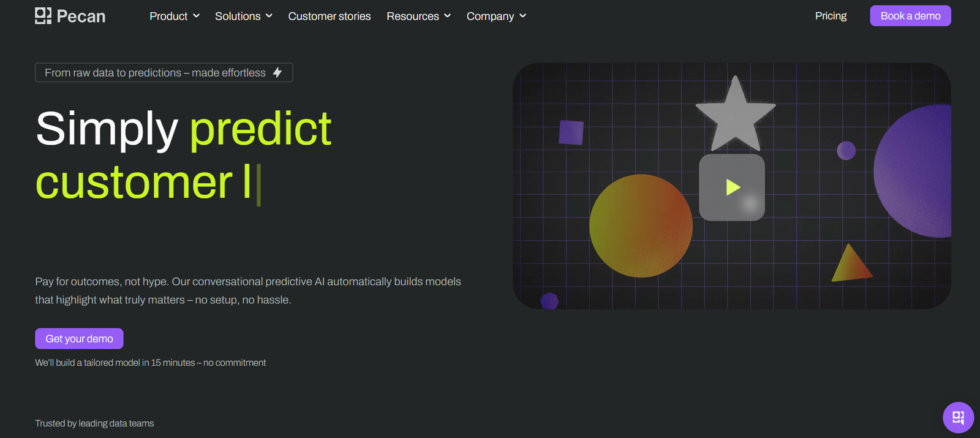Open the Product menu
The width and height of the screenshot is (980, 438).
pyautogui.click(x=168, y=17)
